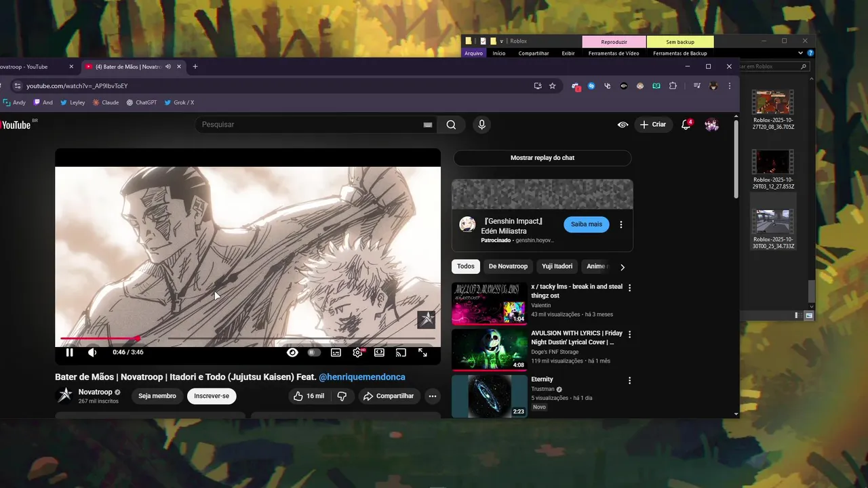Screen dimensions: 868x488
Task: Dislike the video
Action: tap(342, 396)
